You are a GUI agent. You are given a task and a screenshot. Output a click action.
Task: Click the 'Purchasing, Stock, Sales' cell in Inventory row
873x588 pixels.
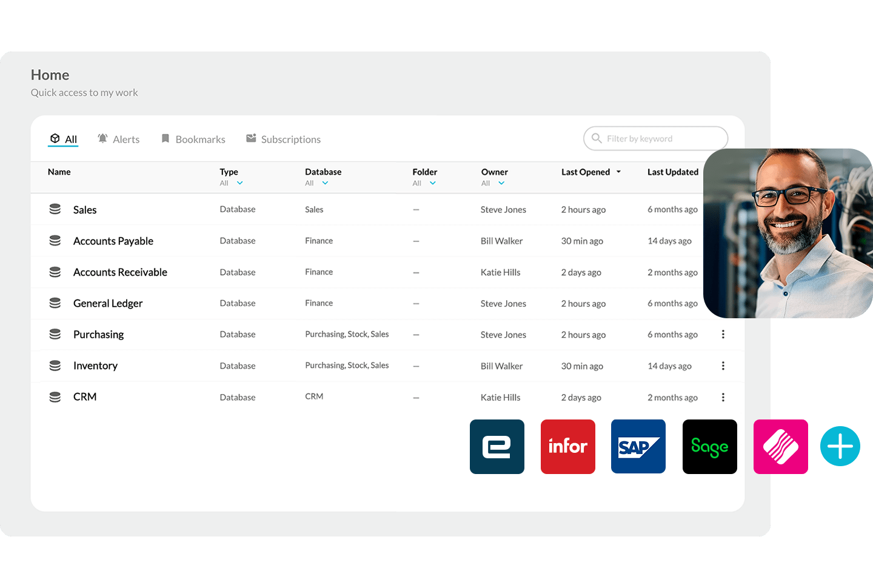347,366
